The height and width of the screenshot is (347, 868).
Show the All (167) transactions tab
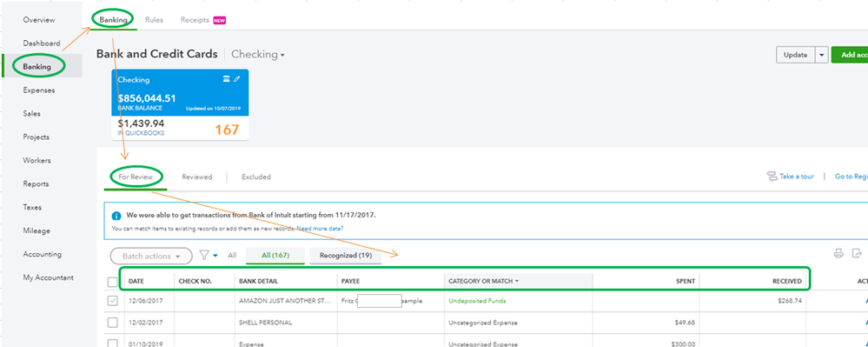275,256
